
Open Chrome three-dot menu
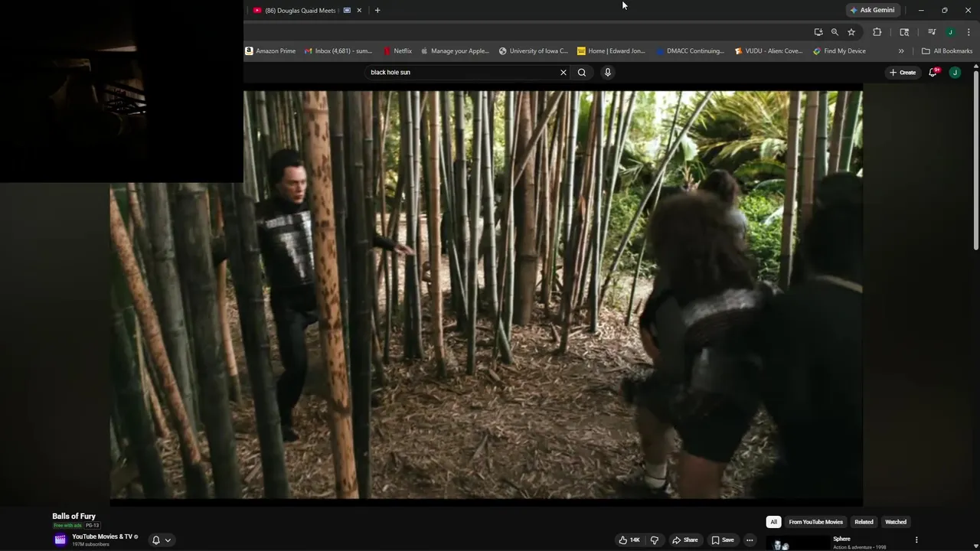click(969, 32)
